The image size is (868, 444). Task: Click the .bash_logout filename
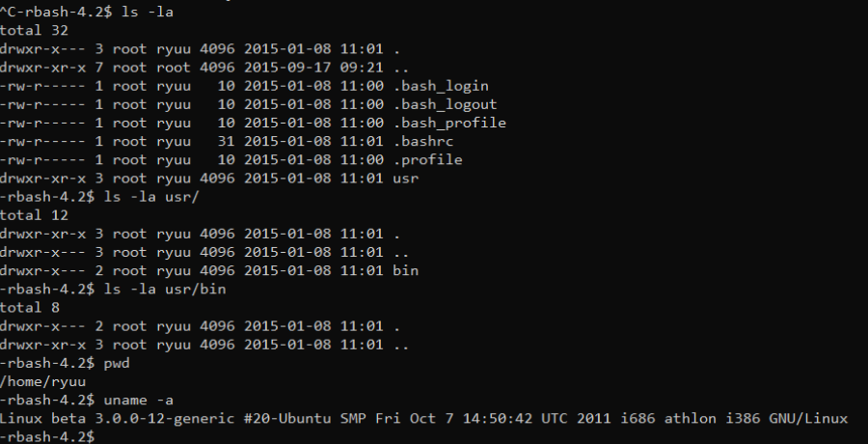pyautogui.click(x=445, y=105)
